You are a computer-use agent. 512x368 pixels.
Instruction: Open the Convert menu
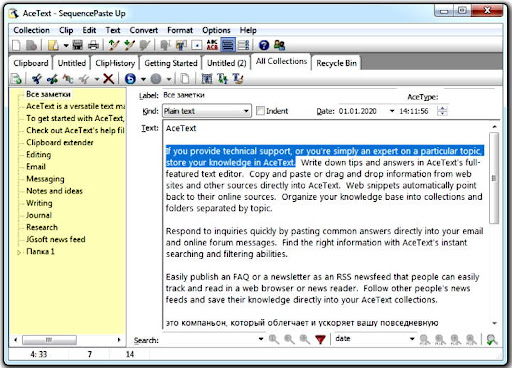[144, 30]
